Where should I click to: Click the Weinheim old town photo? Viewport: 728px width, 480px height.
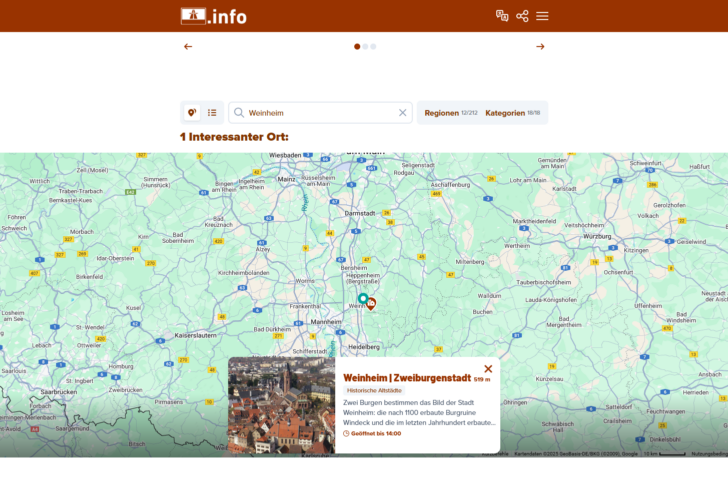coord(281,405)
